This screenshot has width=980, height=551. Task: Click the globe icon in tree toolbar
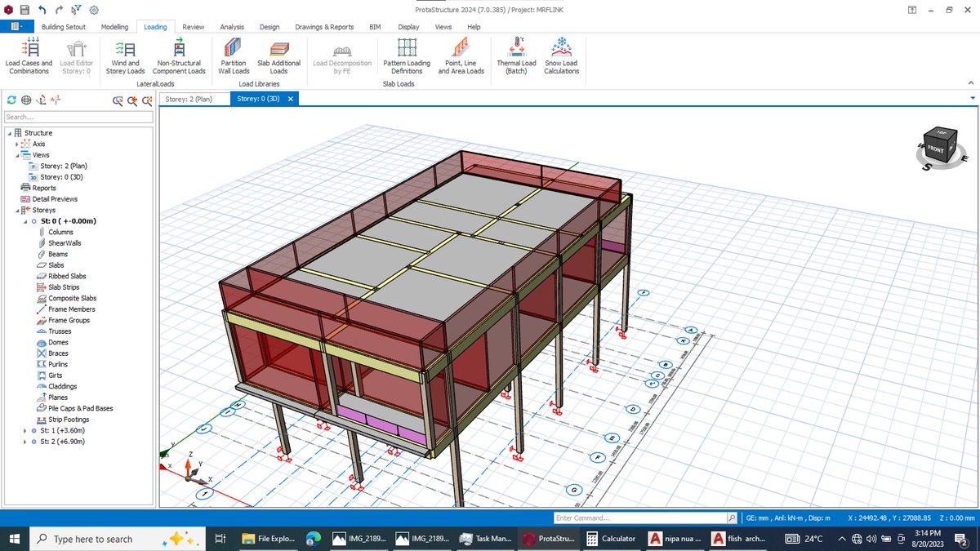(26, 100)
